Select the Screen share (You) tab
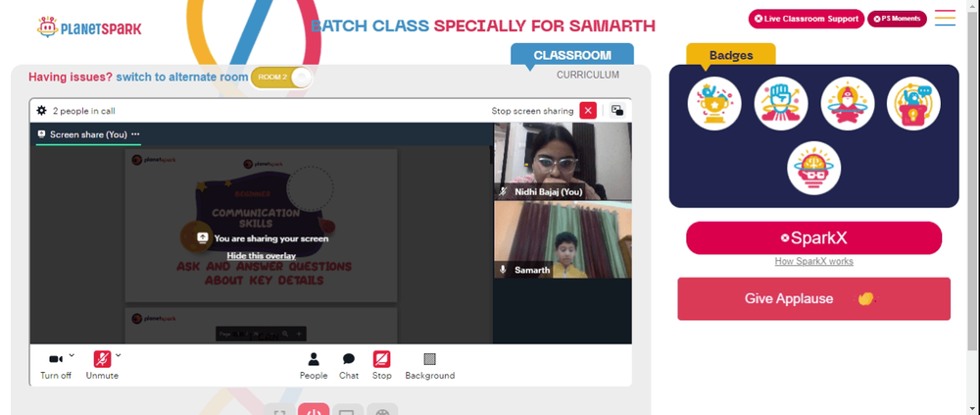Image resolution: width=980 pixels, height=415 pixels. coord(88,134)
